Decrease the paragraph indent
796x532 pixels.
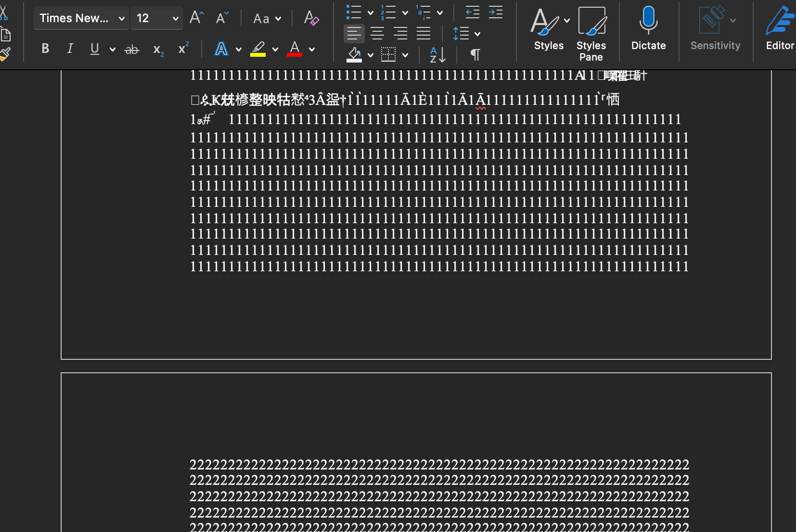473,12
